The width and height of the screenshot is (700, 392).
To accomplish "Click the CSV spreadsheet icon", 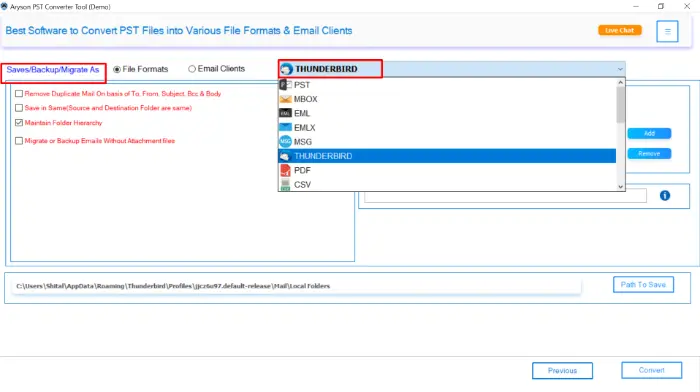I will click(285, 184).
